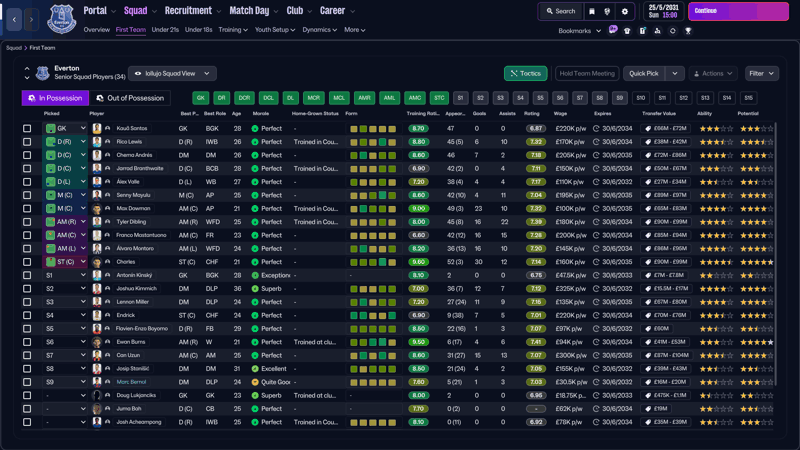Click the Continue button
The image size is (800, 450).
click(x=738, y=11)
